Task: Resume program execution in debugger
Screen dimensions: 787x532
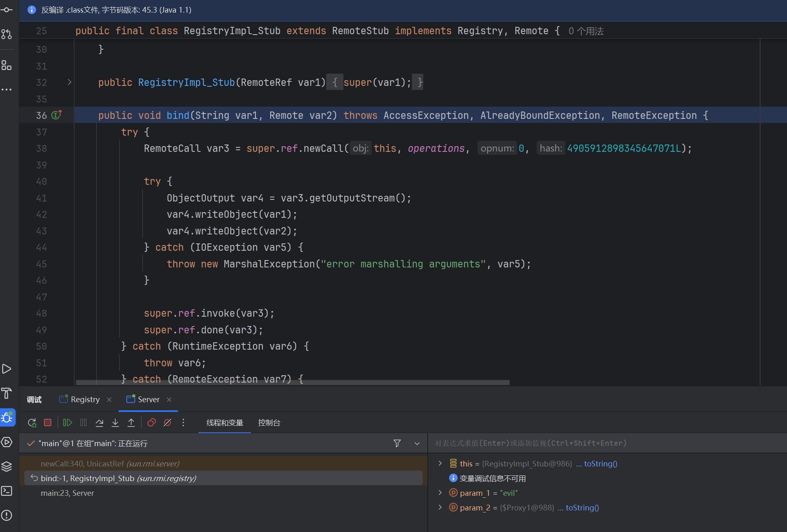Action: (68, 423)
